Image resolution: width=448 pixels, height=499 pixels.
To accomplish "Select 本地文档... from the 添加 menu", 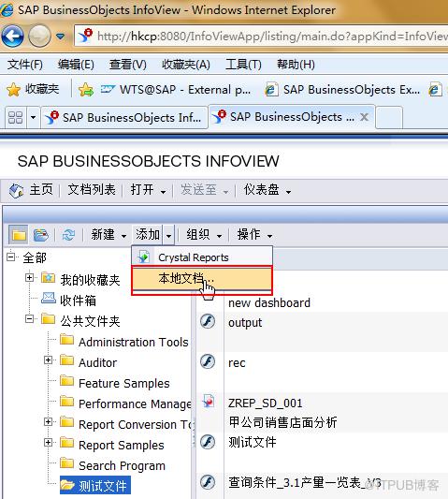I will [x=202, y=278].
